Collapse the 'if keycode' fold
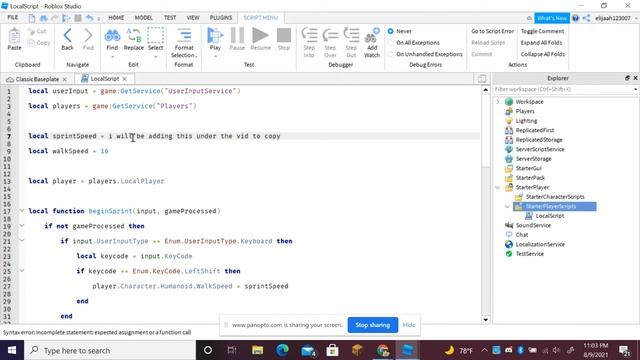 (22, 270)
